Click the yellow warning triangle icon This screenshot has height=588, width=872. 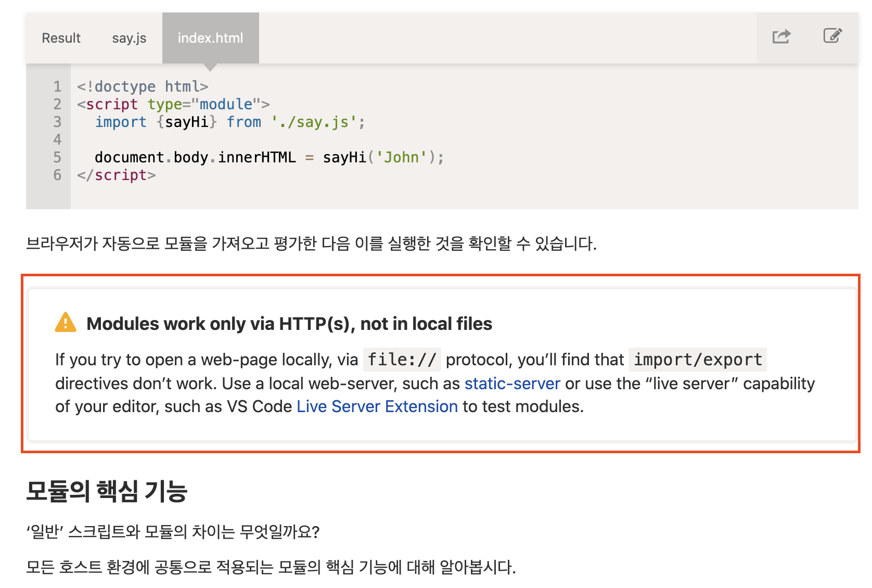point(66,323)
